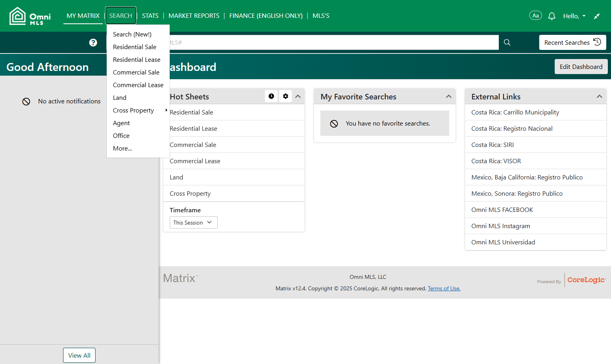The width and height of the screenshot is (611, 364).
Task: Choose Commercial Sale in Search menu
Action: [x=138, y=72]
